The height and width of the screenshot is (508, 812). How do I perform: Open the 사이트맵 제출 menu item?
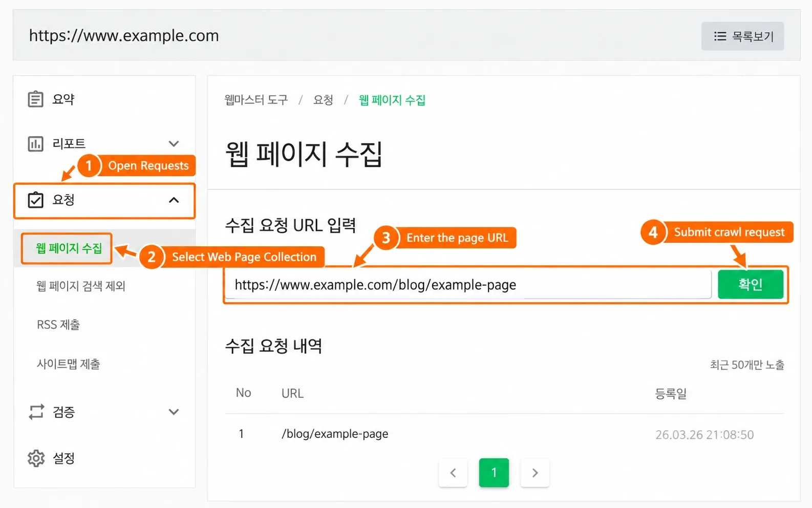pos(68,364)
